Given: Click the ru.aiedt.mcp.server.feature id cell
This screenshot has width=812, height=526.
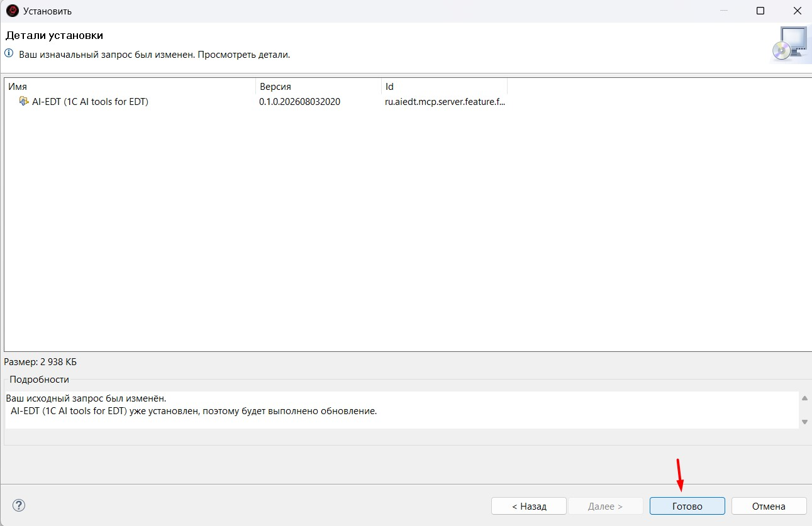Looking at the screenshot, I should pyautogui.click(x=445, y=101).
